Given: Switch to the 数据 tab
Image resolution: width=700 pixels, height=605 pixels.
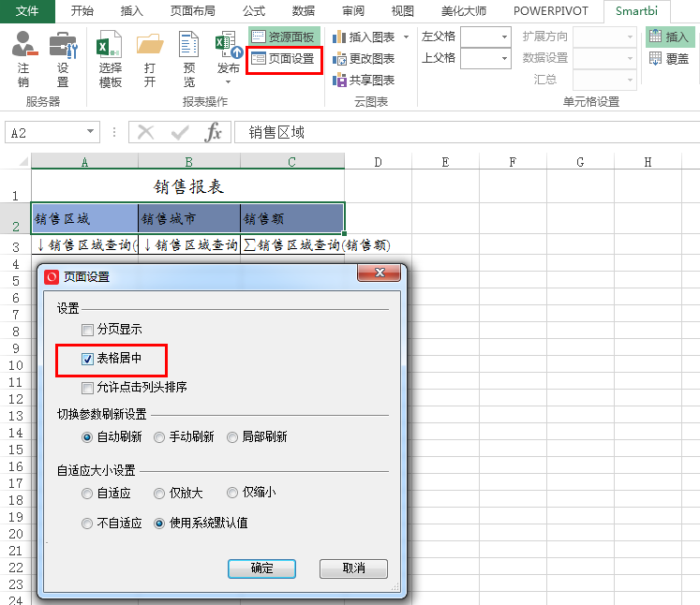Looking at the screenshot, I should 304,11.
